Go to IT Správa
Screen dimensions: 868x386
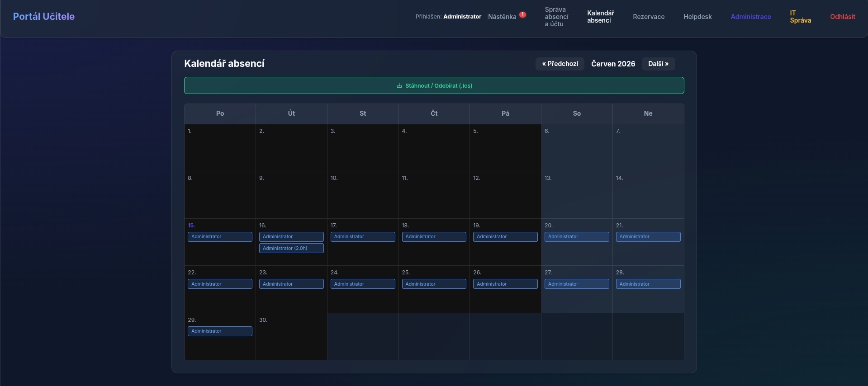coord(800,17)
